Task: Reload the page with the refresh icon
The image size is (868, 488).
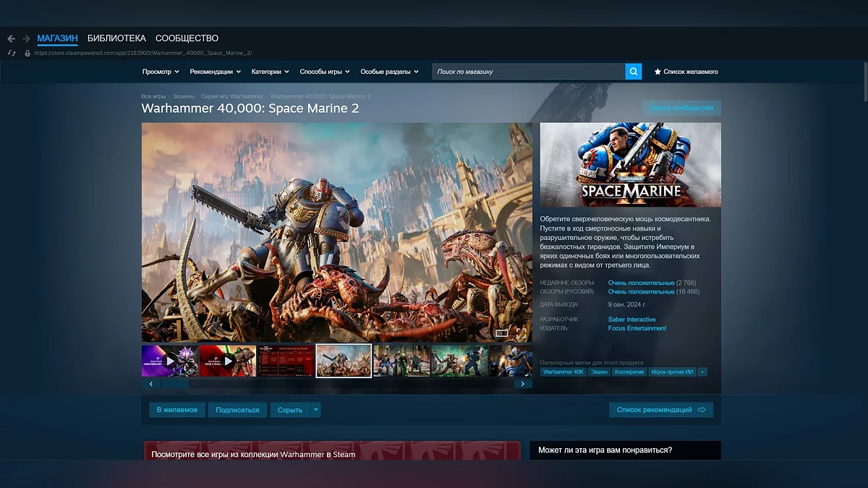Action: point(12,53)
